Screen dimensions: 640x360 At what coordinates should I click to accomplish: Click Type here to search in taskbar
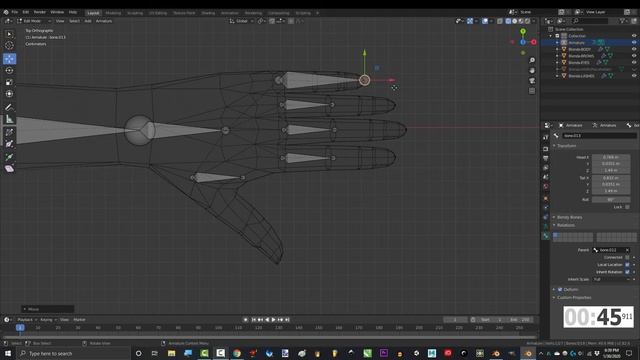(x=51, y=353)
